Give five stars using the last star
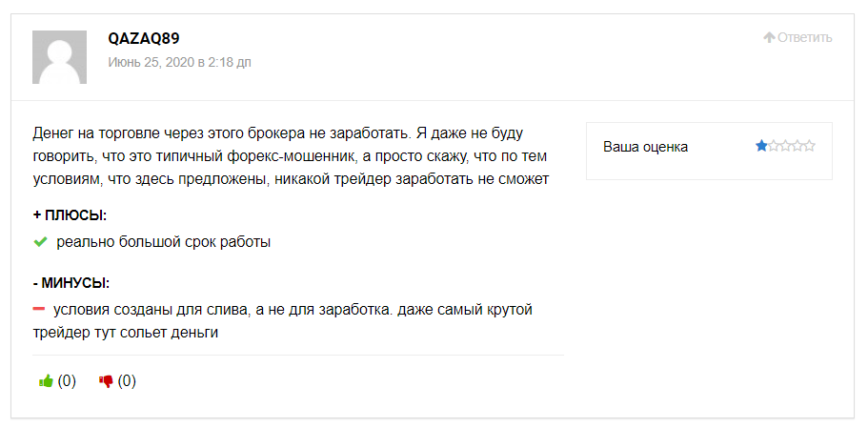868x428 pixels. coord(809,147)
